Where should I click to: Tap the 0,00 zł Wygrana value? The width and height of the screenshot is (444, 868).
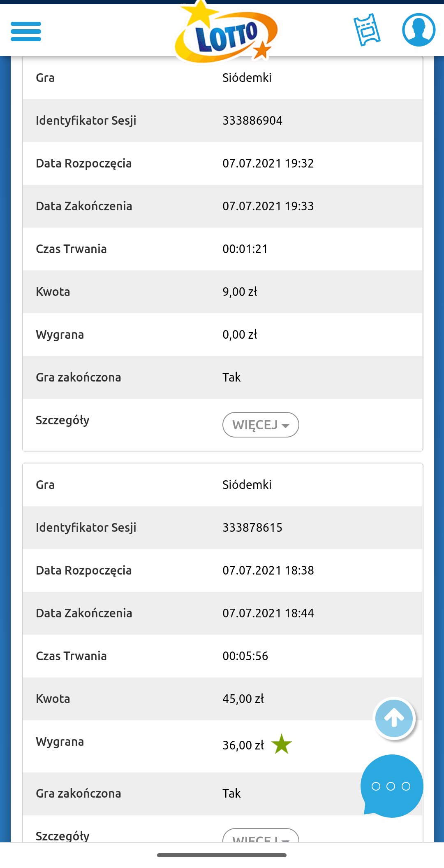(x=240, y=335)
